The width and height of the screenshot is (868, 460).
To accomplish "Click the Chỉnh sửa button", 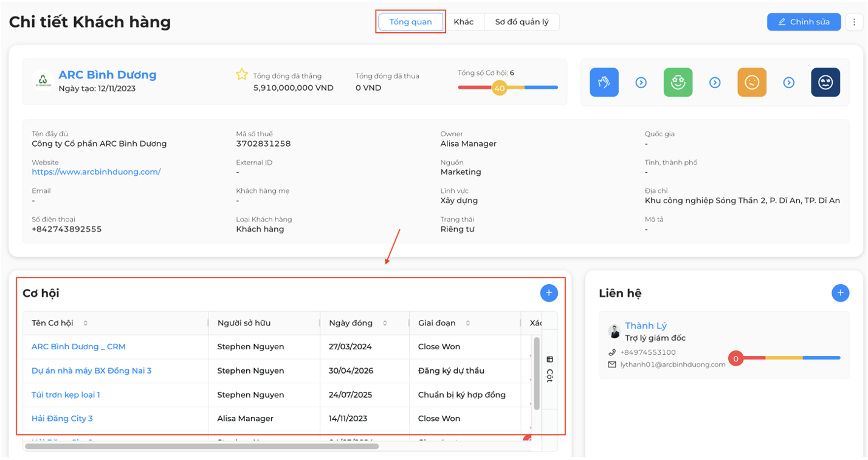I will tap(804, 22).
